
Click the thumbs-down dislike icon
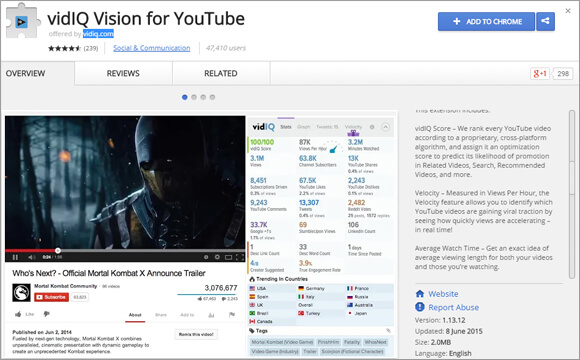click(47, 314)
